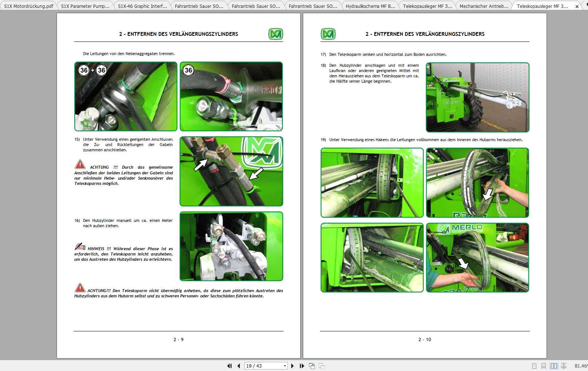Click page number 2 - 9

178,340
